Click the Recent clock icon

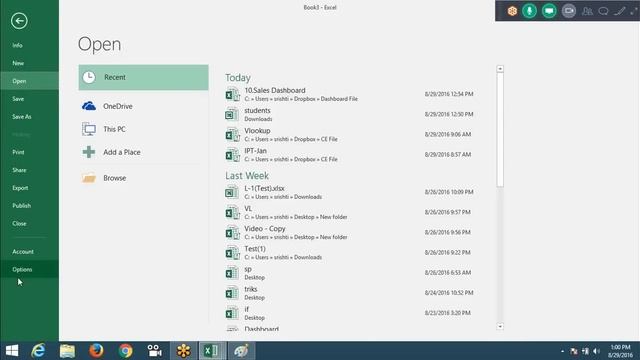point(89,77)
